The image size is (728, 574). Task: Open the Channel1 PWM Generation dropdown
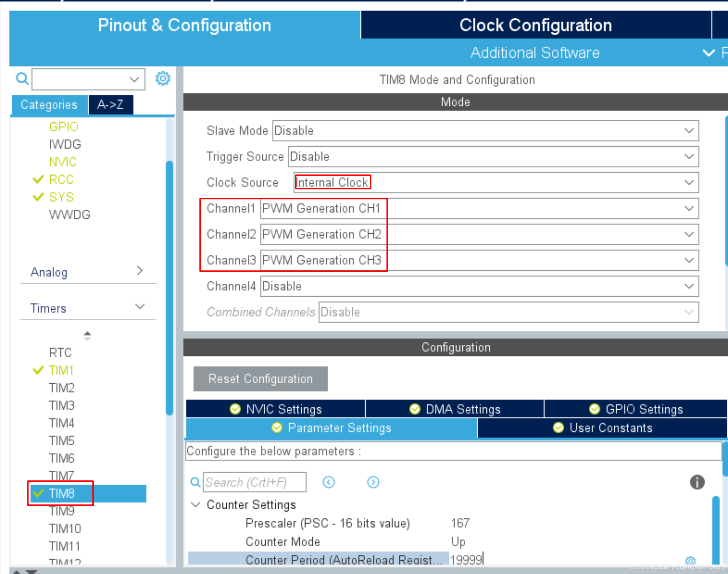pos(479,208)
